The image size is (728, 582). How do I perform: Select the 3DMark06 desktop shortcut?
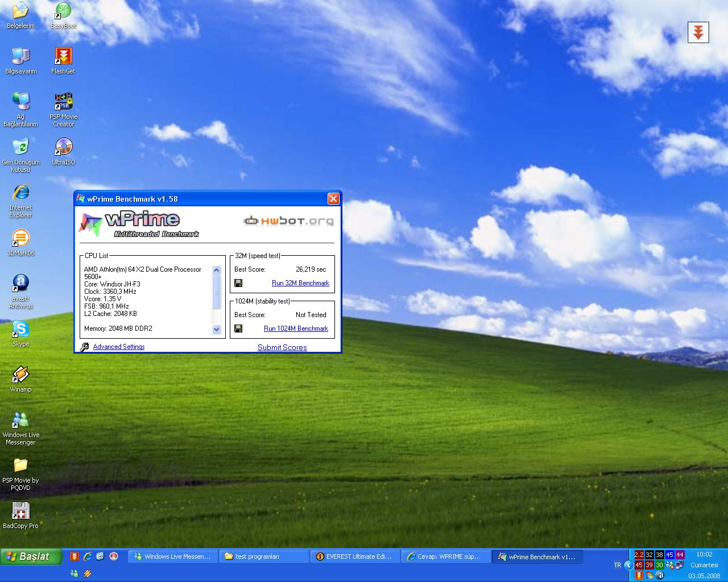click(x=20, y=242)
